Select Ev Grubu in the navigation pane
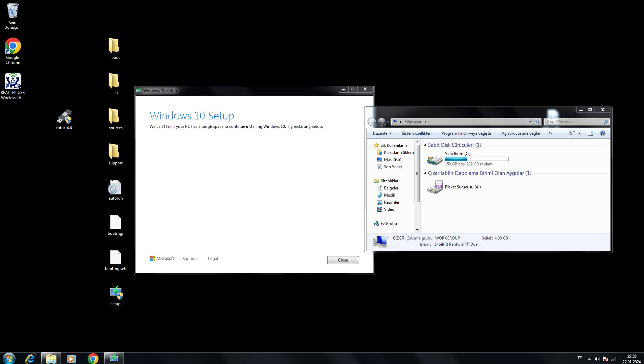Screen dimensions: 644x364 385,224
